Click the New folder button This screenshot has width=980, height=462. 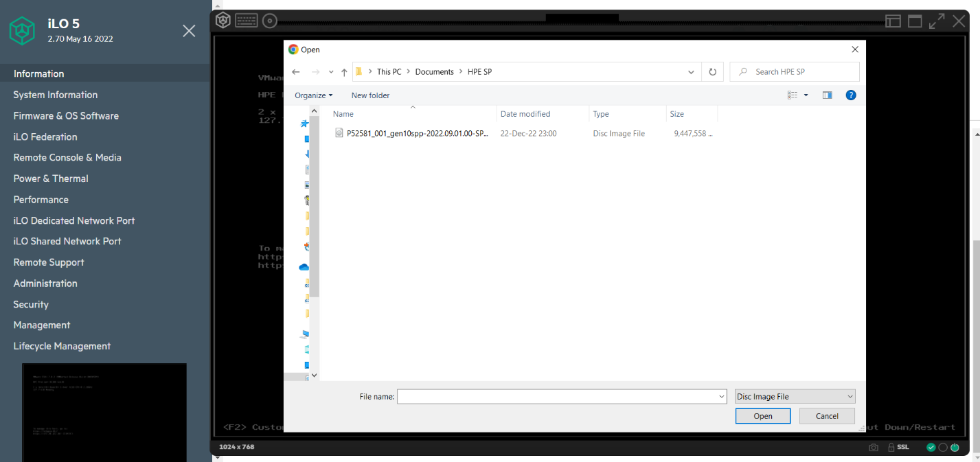click(370, 95)
